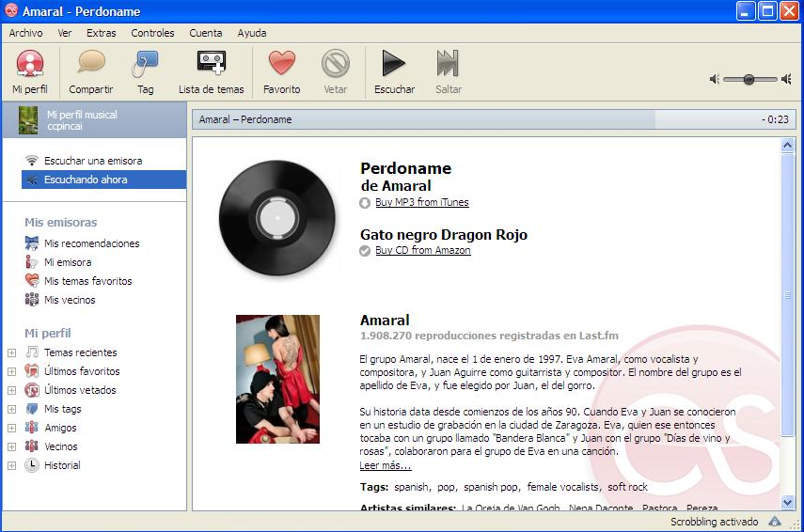The width and height of the screenshot is (804, 532).
Task: Click the soft rock tag
Action: (x=627, y=487)
